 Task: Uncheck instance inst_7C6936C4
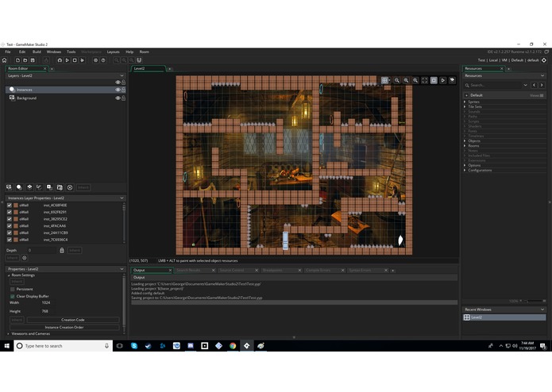click(x=10, y=240)
